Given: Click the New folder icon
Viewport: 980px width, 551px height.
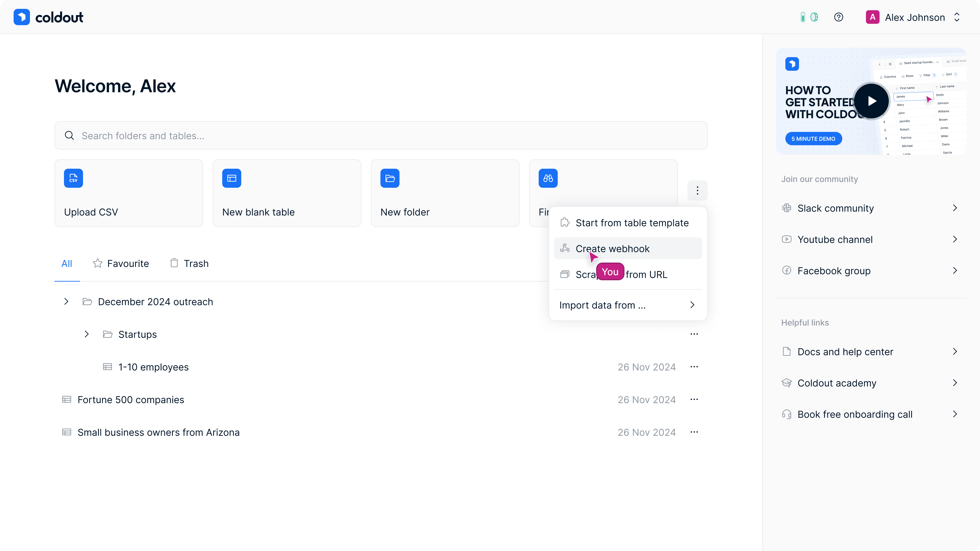Looking at the screenshot, I should click(x=390, y=178).
